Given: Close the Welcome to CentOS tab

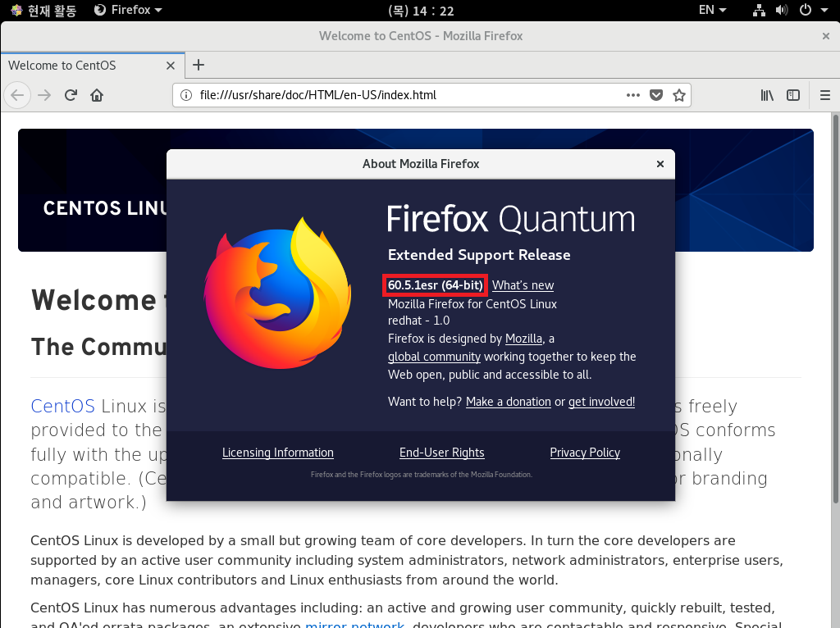Looking at the screenshot, I should [x=171, y=66].
